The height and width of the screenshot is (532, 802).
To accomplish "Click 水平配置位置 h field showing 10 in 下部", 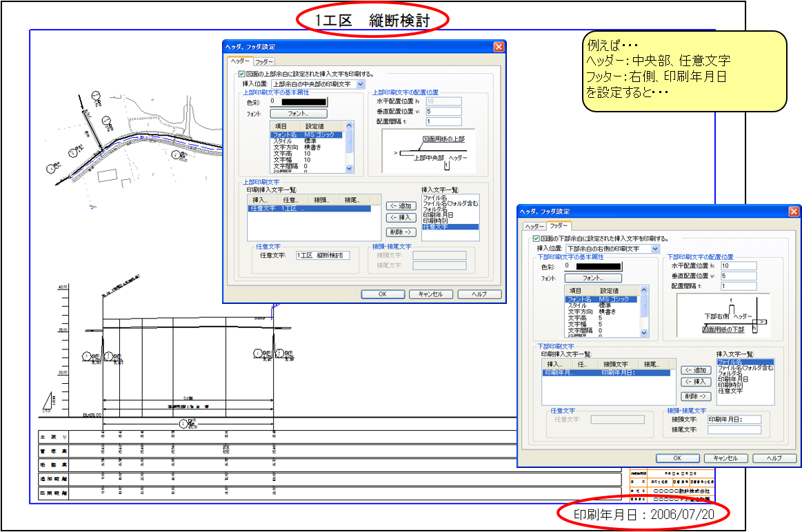I will (738, 265).
